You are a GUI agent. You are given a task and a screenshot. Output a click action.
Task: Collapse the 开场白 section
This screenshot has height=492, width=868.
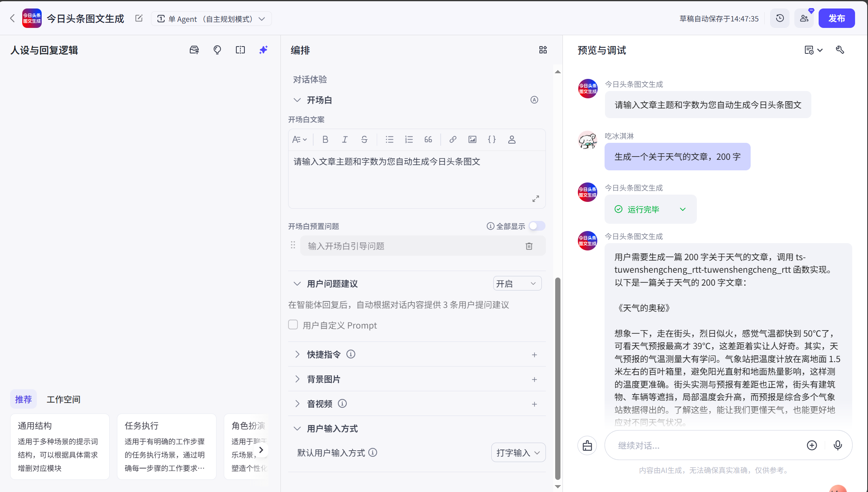coord(297,100)
